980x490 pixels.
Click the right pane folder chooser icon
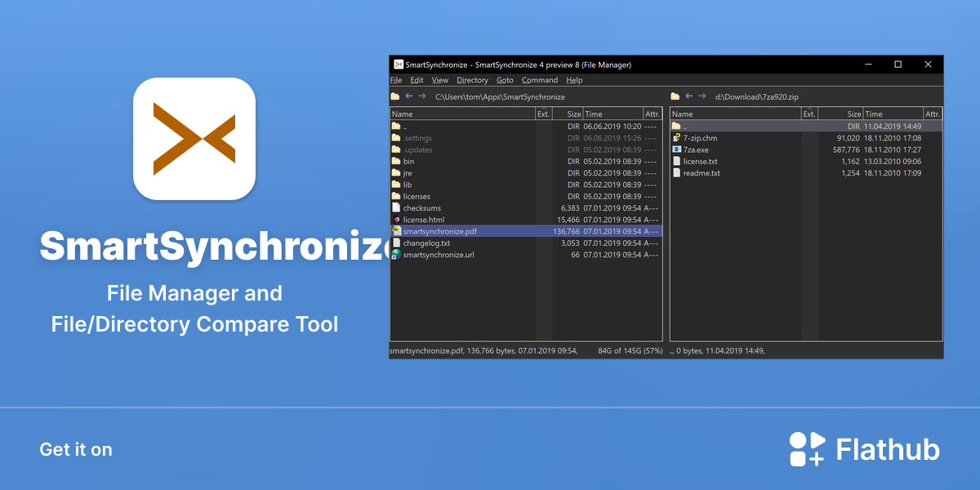coord(675,96)
